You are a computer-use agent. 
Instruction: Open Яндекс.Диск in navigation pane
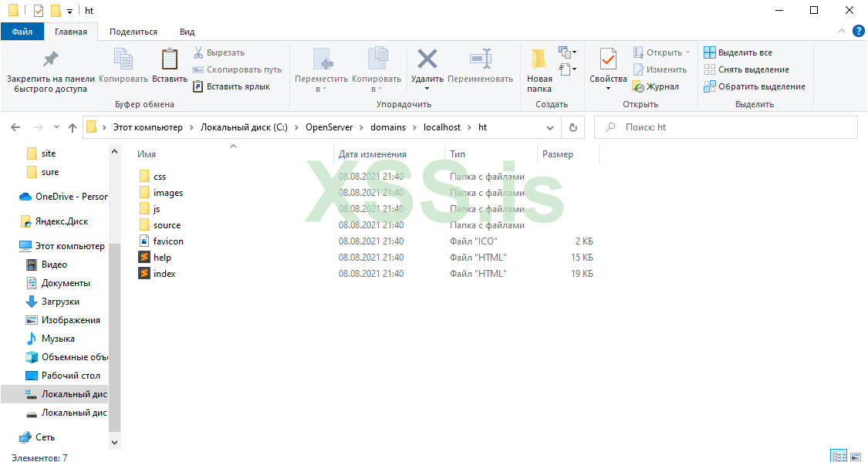pyautogui.click(x=54, y=221)
